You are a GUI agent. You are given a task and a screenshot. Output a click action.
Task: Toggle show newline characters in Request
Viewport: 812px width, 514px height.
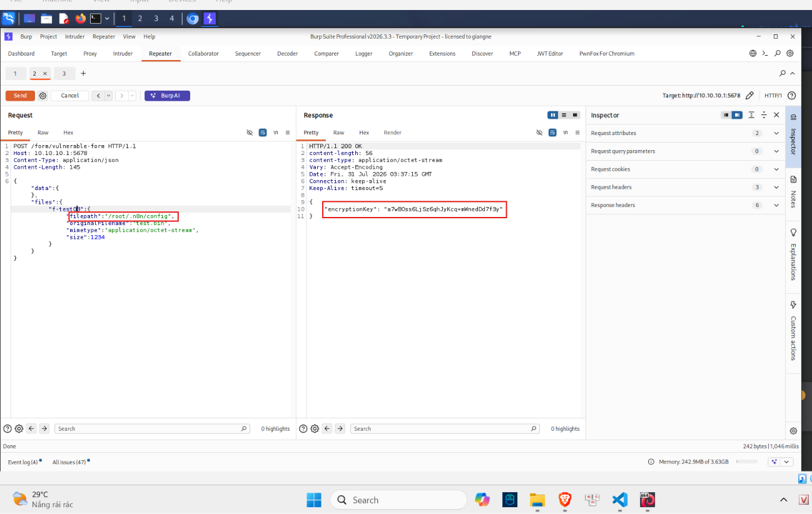point(276,133)
